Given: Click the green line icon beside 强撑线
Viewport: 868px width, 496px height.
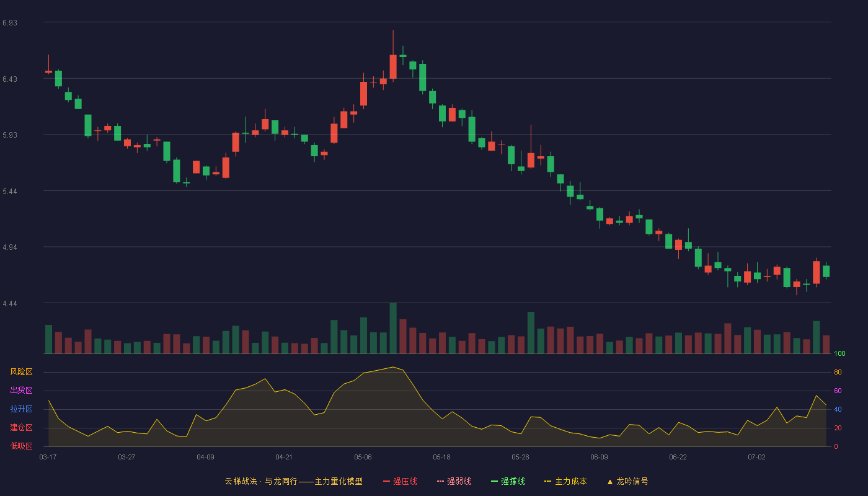Looking at the screenshot, I should coord(494,481).
